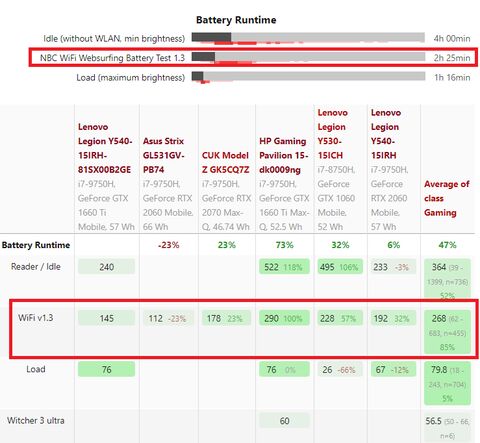Click the Reader / Idle row label
Image resolution: width=480 pixels, height=443 pixels.
(x=36, y=267)
